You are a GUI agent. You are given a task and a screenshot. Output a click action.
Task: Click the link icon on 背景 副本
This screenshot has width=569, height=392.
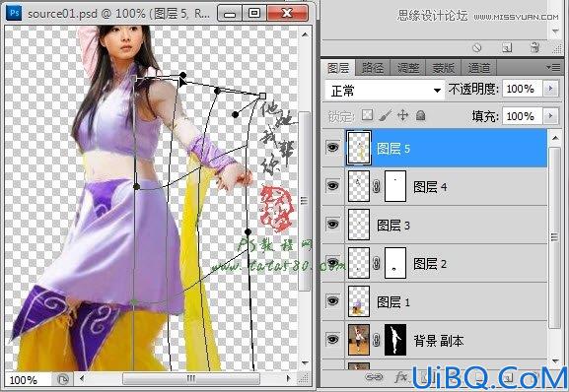(x=377, y=340)
